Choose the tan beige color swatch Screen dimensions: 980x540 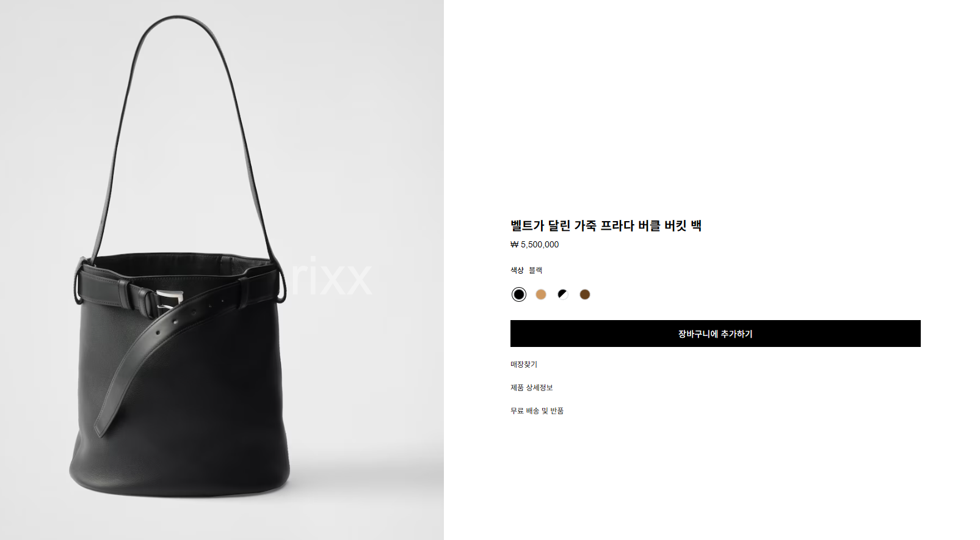541,294
